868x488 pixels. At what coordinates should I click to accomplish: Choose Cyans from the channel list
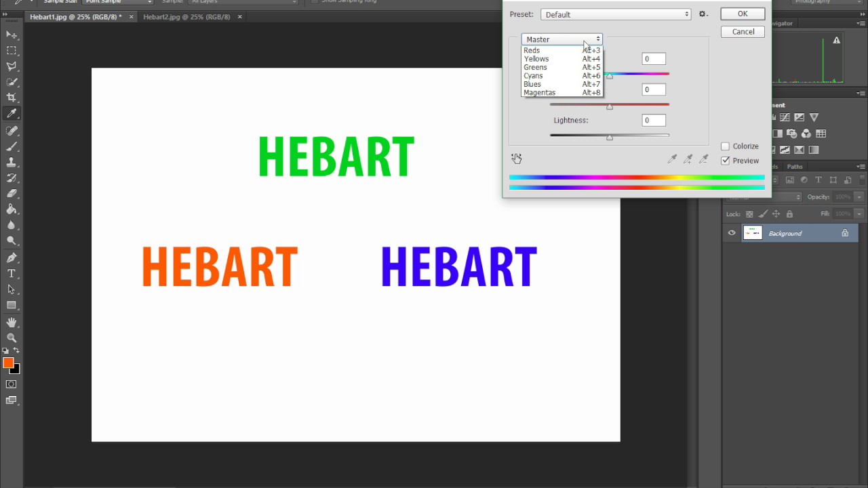tap(562, 76)
